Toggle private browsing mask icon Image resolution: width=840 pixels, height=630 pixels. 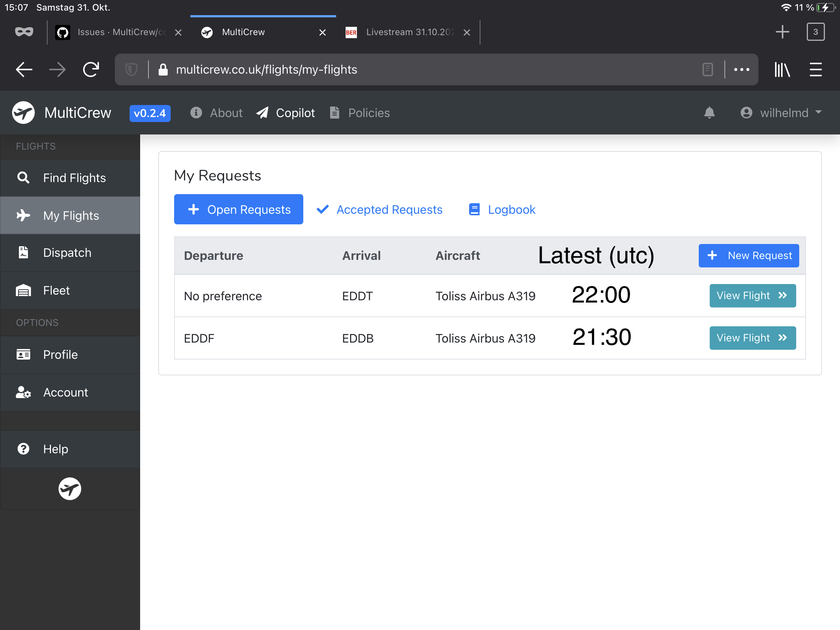[24, 32]
